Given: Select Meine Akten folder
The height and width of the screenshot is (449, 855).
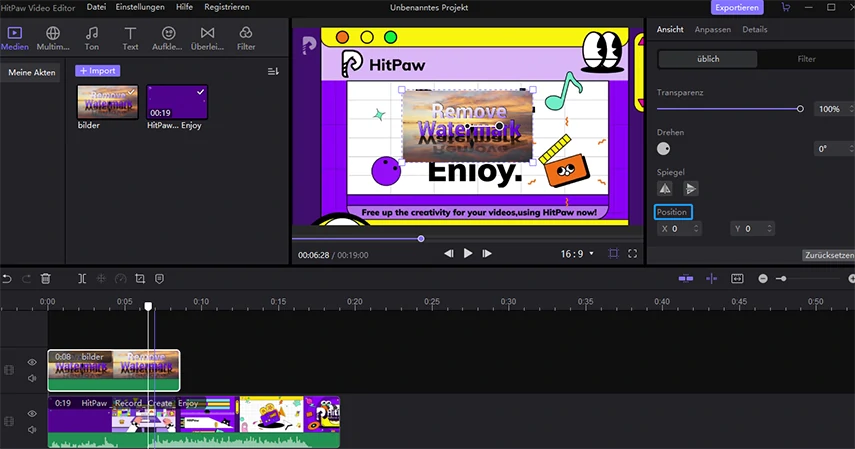Looking at the screenshot, I should 32,72.
